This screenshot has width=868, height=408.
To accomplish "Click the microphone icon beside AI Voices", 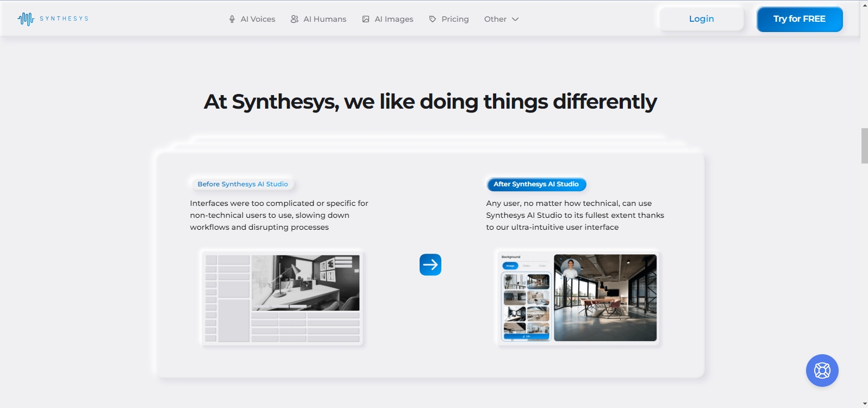I will tap(232, 19).
